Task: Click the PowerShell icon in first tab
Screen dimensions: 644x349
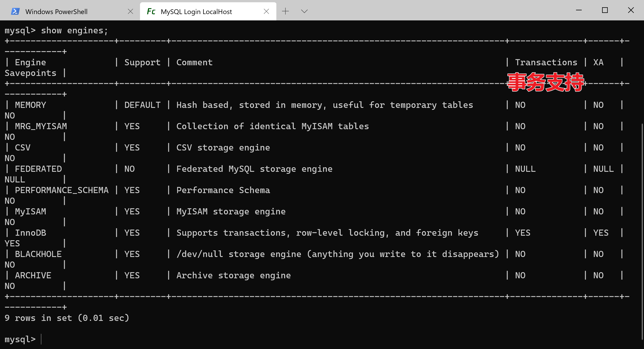Action: click(x=15, y=12)
